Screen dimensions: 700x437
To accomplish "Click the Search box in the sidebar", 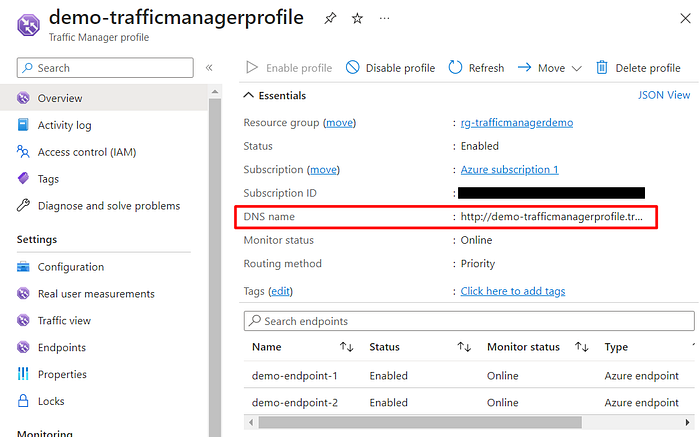I will (x=105, y=68).
